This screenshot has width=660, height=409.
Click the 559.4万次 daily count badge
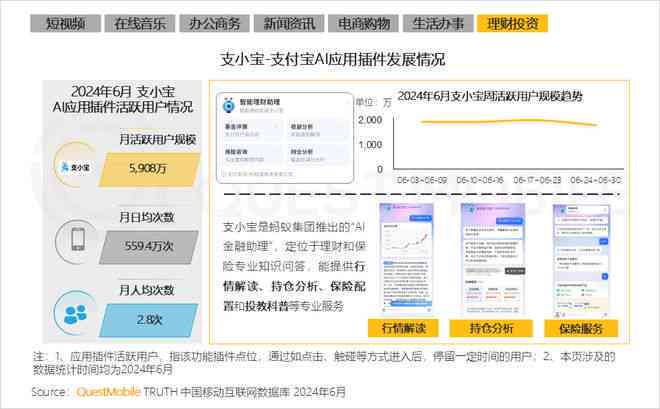[x=149, y=247]
